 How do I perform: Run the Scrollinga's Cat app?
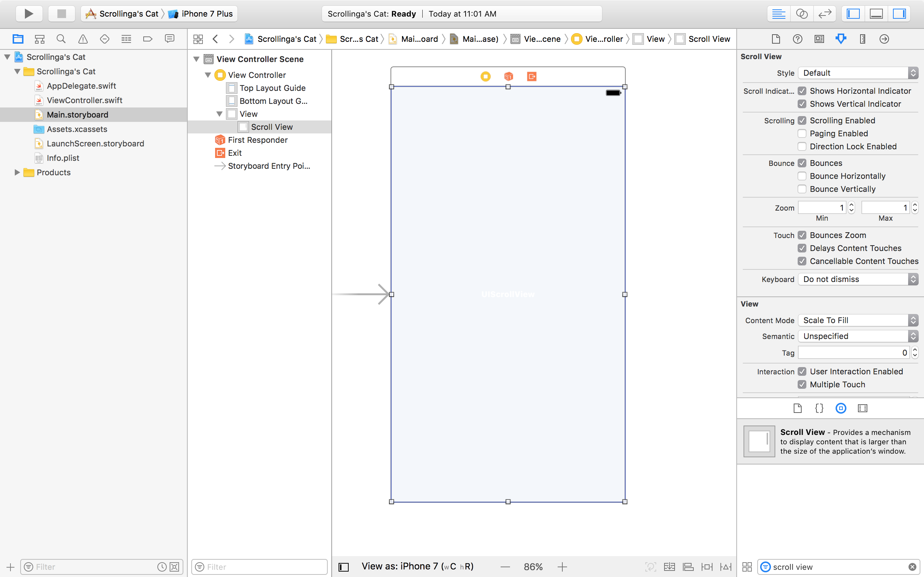[29, 14]
